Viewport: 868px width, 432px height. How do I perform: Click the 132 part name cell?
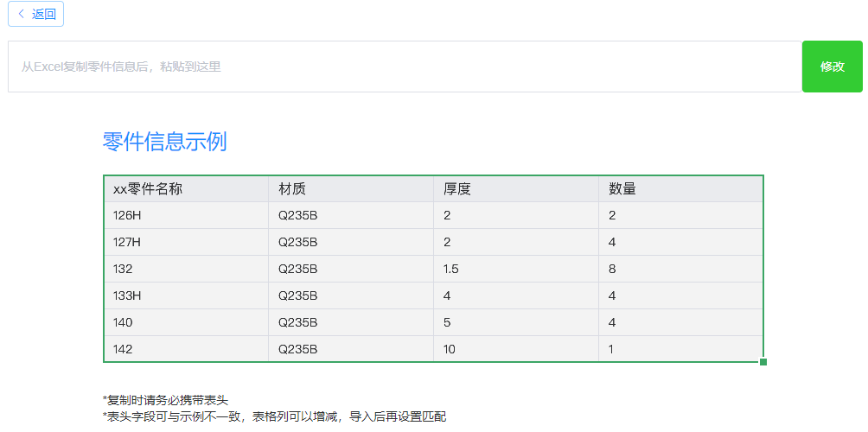click(x=186, y=269)
